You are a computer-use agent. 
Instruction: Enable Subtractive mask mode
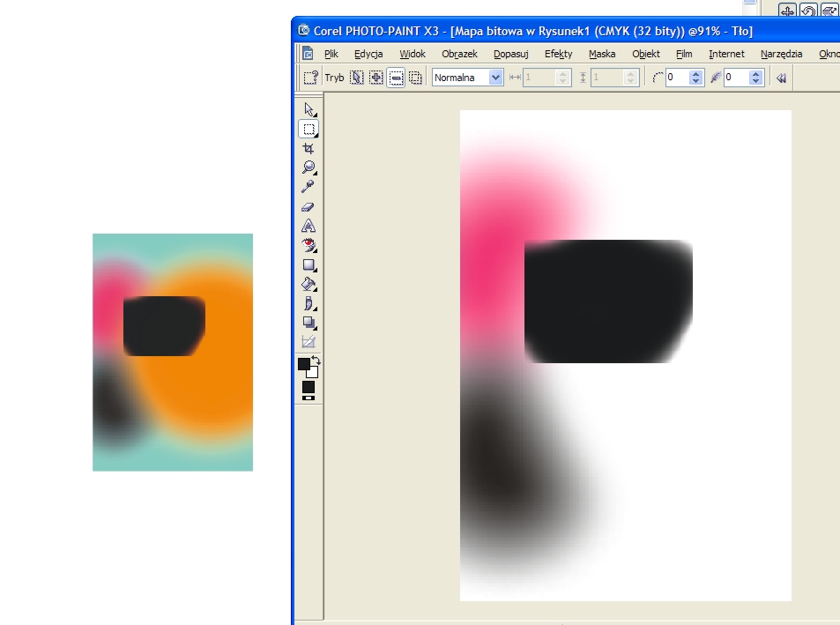tap(396, 78)
